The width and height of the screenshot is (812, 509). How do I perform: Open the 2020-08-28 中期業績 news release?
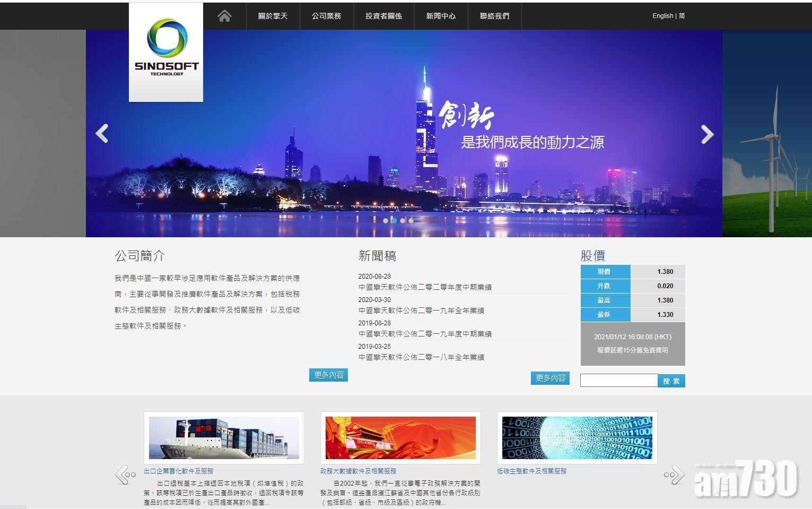pyautogui.click(x=425, y=287)
